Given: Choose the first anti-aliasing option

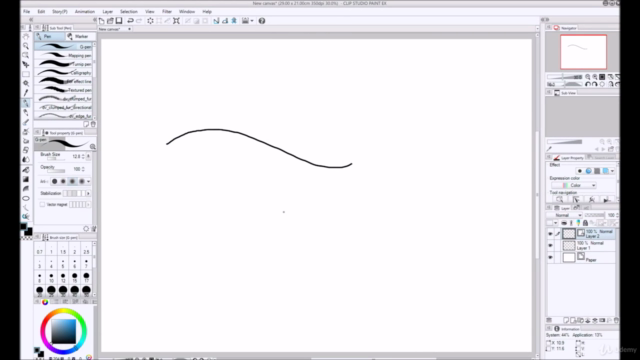Looking at the screenshot, I should point(55,181).
